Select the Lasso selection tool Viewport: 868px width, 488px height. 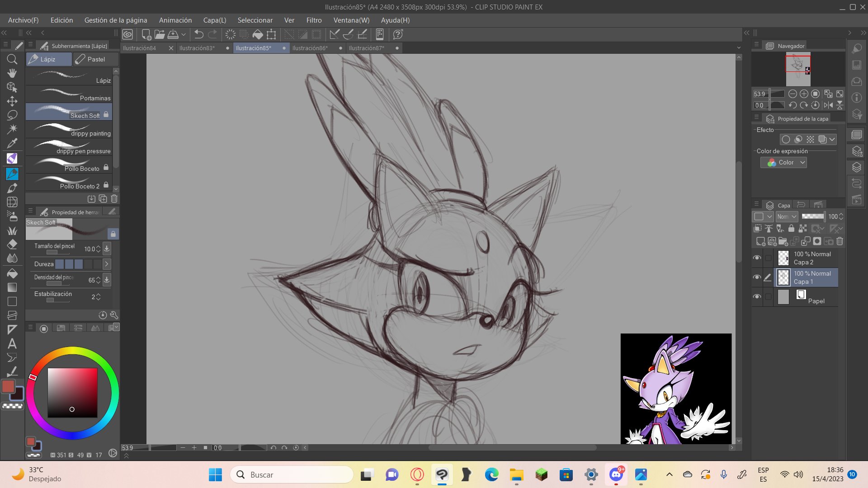tap(12, 115)
